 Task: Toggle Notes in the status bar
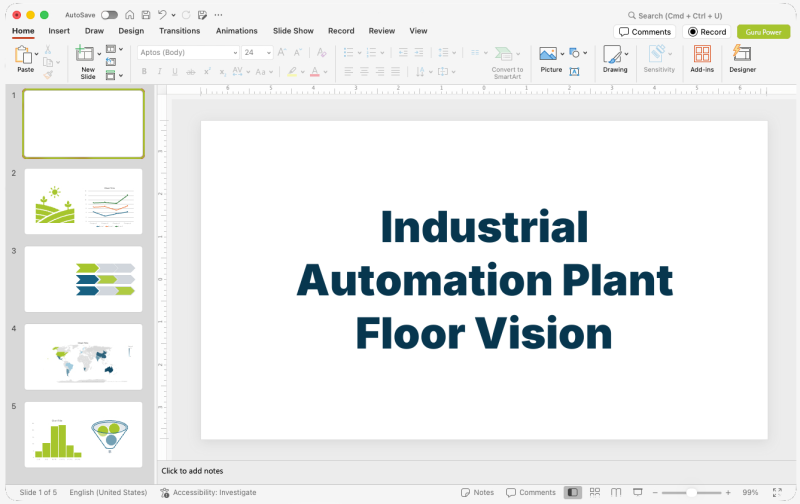tap(478, 492)
